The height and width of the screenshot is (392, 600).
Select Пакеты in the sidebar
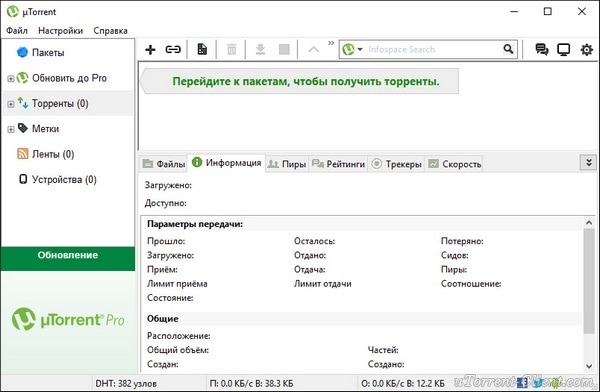coord(48,52)
